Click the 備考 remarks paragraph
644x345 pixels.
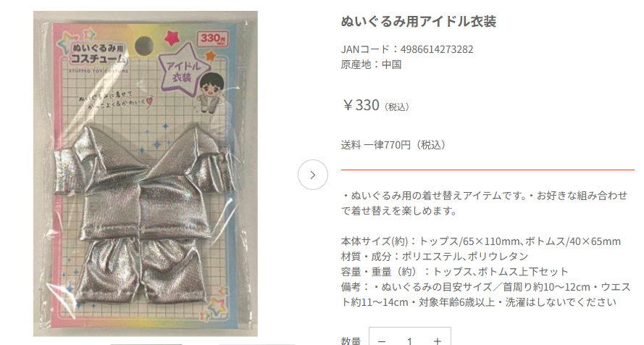click(485, 294)
